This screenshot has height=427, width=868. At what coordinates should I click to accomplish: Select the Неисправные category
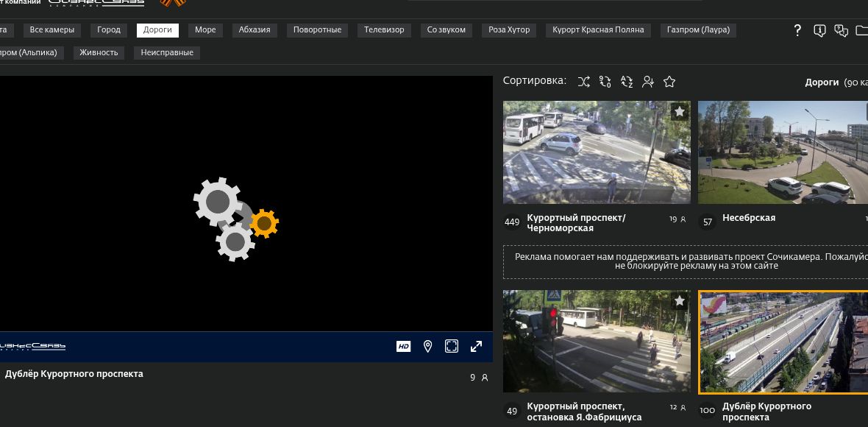tap(167, 52)
